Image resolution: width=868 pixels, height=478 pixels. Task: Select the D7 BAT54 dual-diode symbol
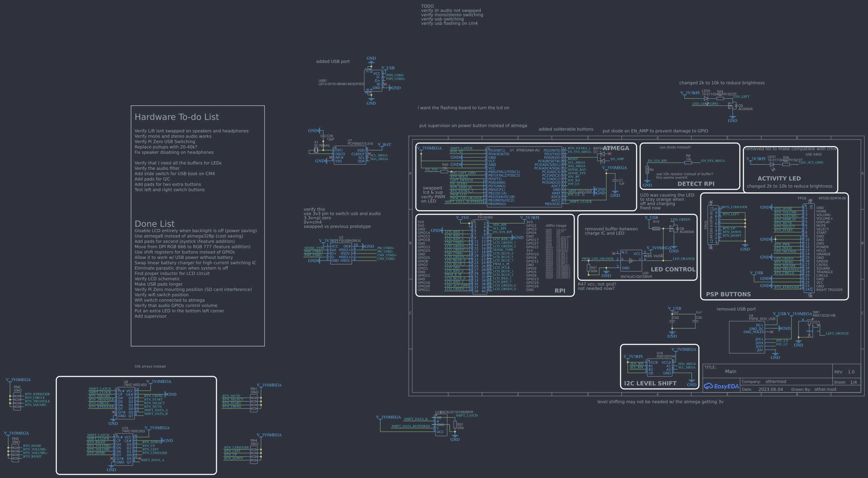[602, 157]
